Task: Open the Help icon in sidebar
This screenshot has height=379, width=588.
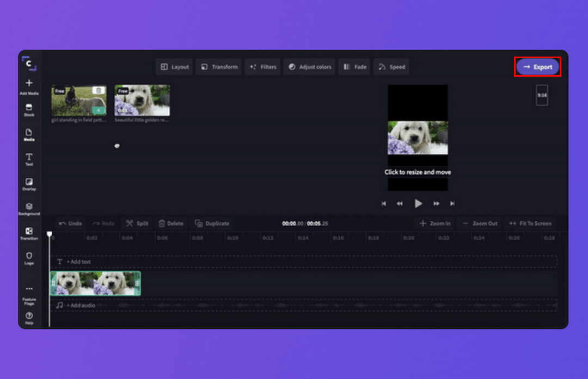Action: point(29,318)
